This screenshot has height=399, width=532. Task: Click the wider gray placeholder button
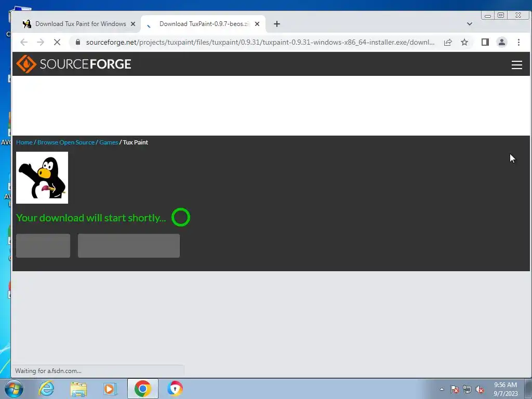[x=129, y=246]
